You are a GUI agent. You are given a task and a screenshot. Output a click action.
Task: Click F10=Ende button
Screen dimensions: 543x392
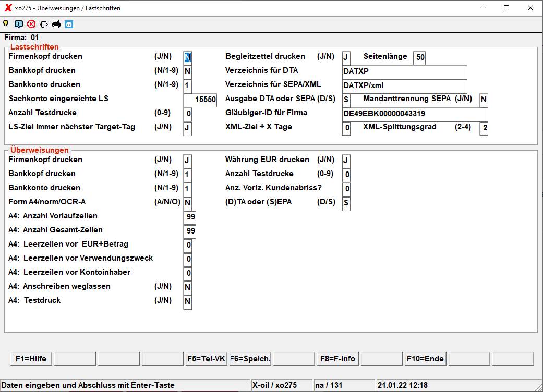click(x=425, y=359)
